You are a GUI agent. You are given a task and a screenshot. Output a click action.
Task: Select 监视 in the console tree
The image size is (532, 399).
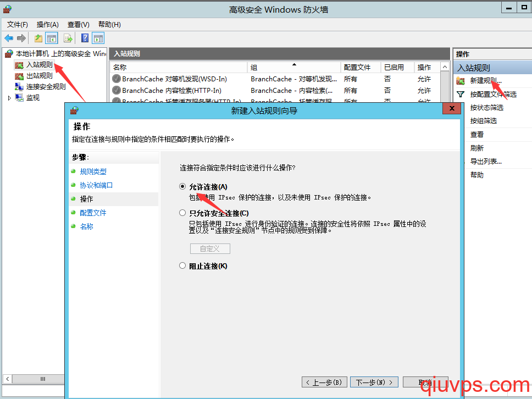click(33, 98)
